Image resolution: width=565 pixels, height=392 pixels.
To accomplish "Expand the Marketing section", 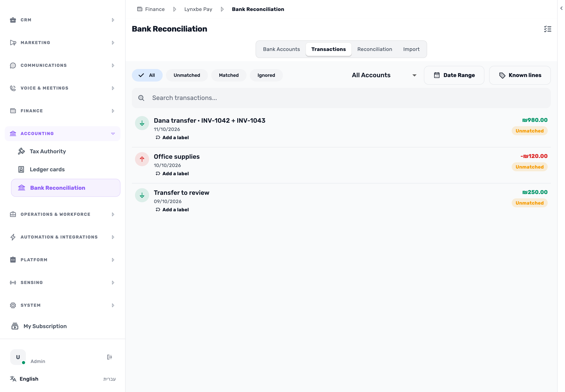I will 62,43.
